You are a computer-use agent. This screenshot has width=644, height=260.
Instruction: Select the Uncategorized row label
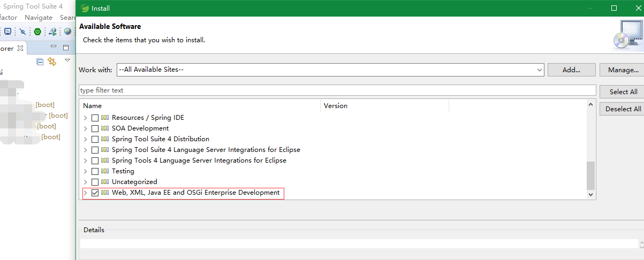pos(134,182)
